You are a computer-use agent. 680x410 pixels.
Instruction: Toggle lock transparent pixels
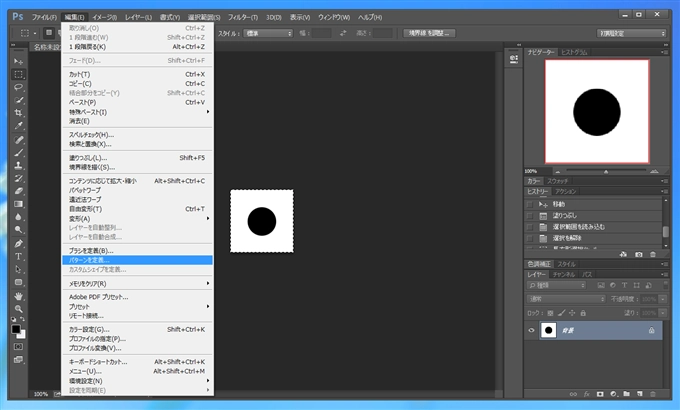(550, 313)
